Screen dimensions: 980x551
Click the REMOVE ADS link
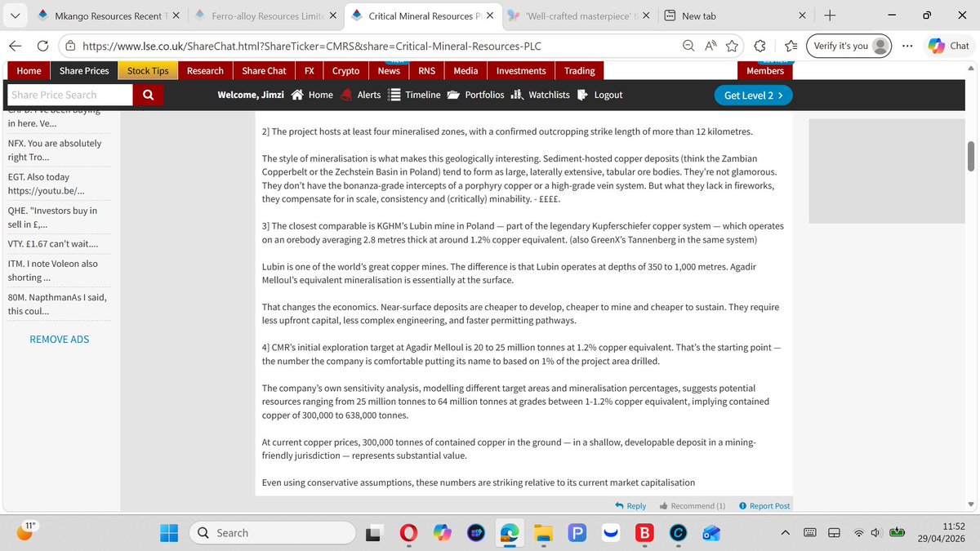[x=60, y=339]
